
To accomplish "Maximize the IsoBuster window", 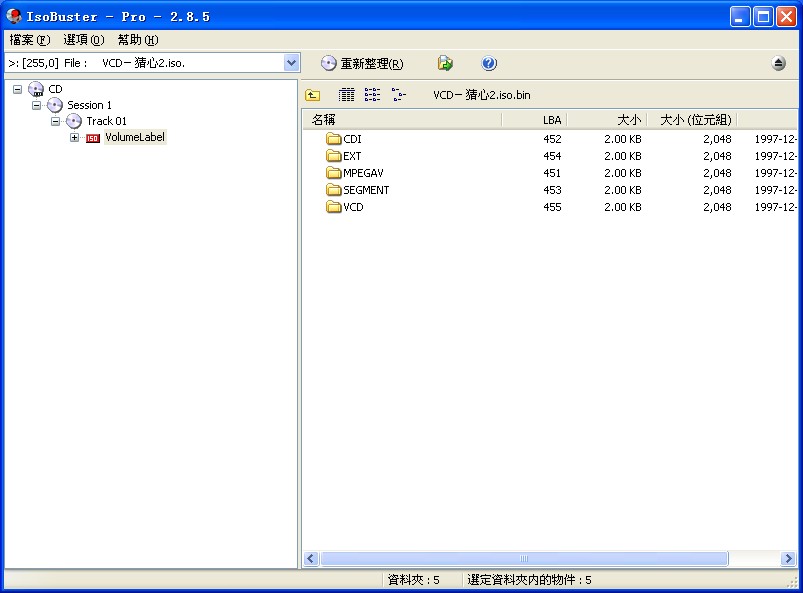I will [x=763, y=17].
